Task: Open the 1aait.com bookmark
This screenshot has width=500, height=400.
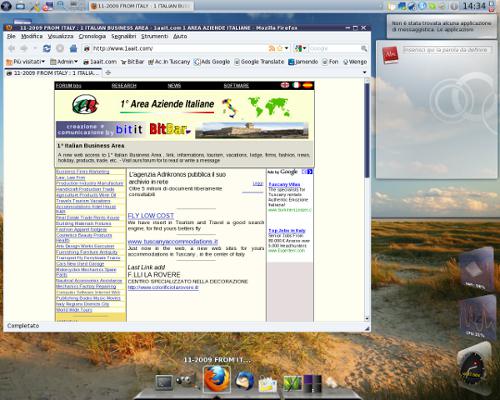Action: point(100,62)
